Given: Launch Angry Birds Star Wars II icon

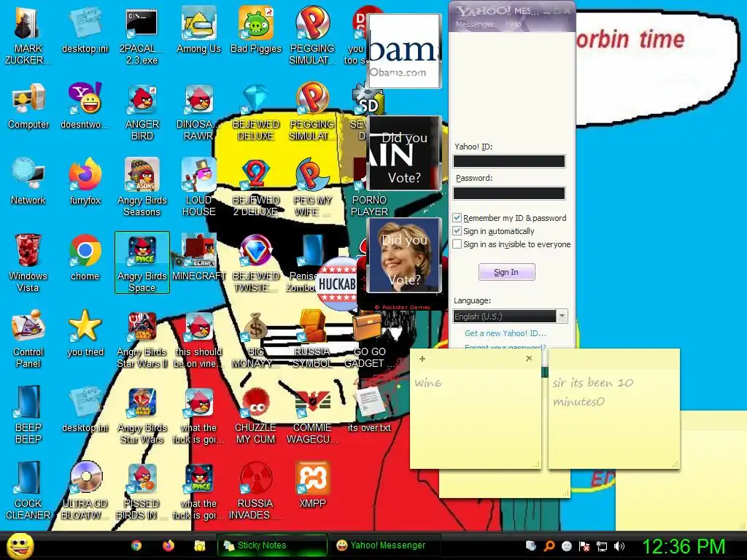Looking at the screenshot, I should click(x=142, y=339).
